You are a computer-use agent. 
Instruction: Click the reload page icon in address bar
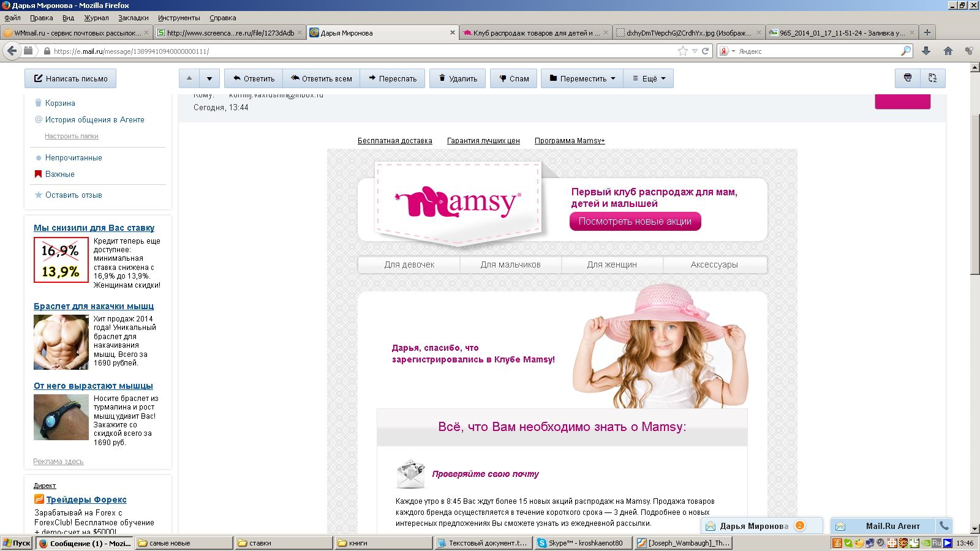705,51
